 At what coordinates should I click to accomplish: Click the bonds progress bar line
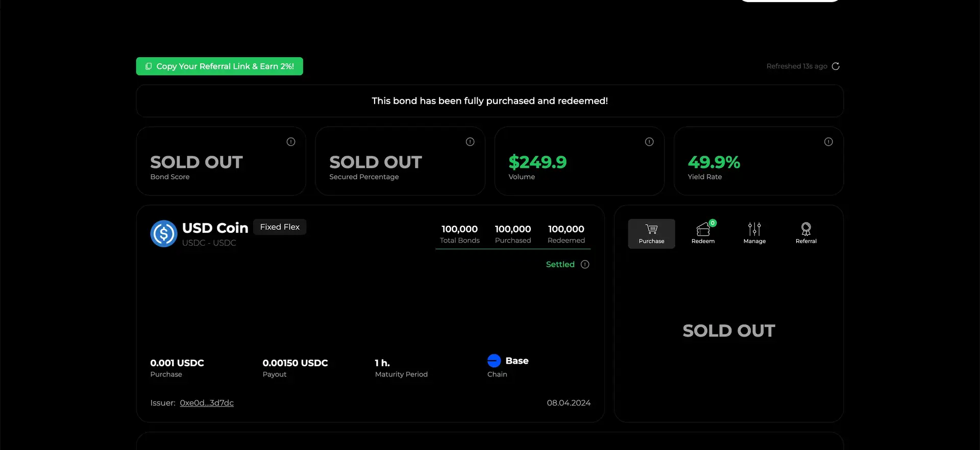(512, 249)
